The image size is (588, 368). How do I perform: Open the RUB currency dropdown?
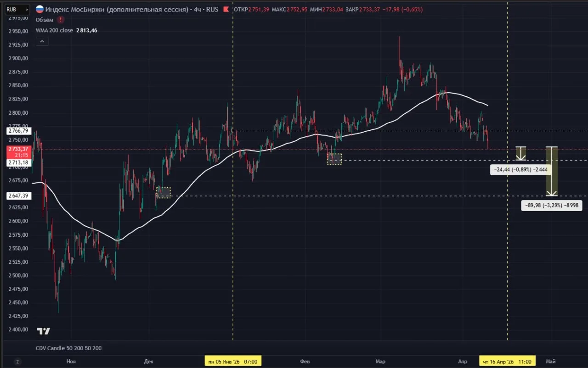[17, 9]
